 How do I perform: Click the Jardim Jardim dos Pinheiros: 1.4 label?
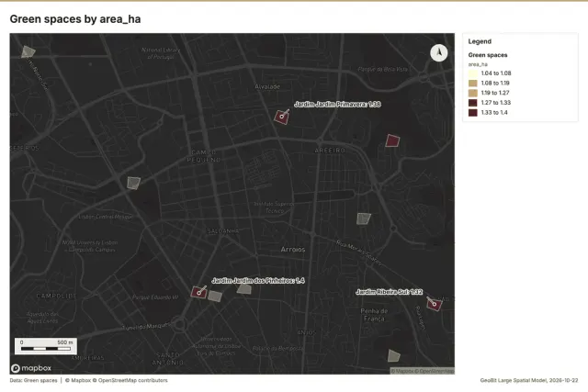pos(258,280)
